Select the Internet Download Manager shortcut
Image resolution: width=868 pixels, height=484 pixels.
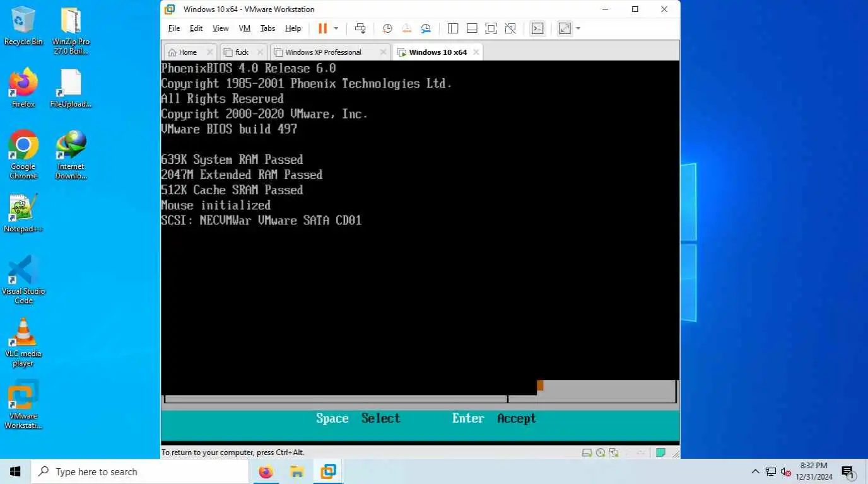tap(71, 154)
